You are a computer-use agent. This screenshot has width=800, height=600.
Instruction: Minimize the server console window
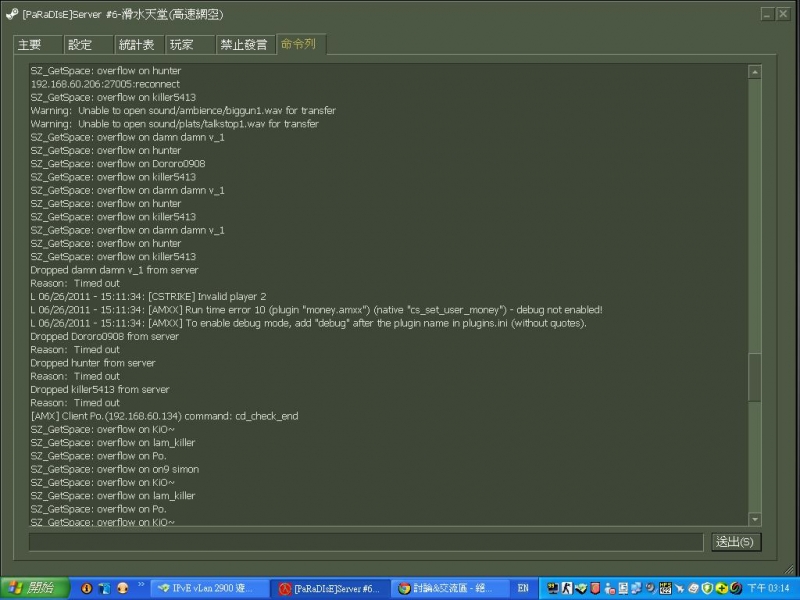click(766, 15)
